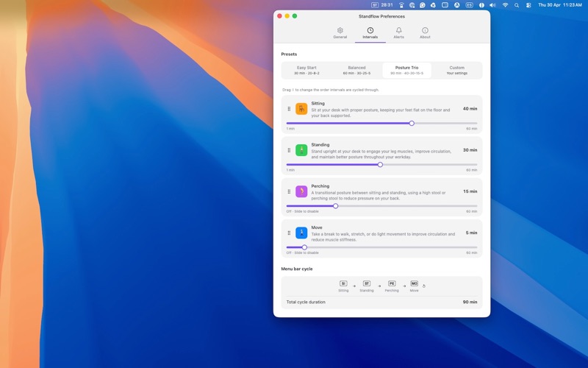This screenshot has width=588, height=368.
Task: Click the Presets heading
Action: click(289, 54)
